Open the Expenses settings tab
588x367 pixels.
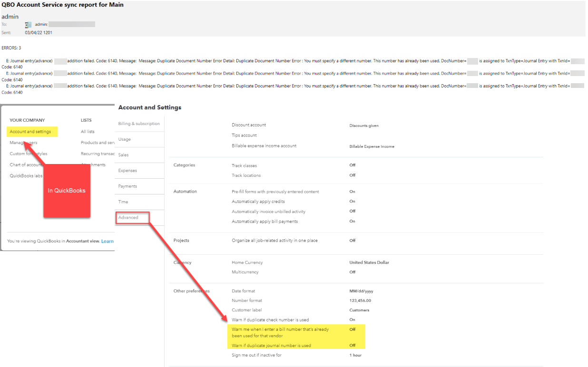(127, 171)
